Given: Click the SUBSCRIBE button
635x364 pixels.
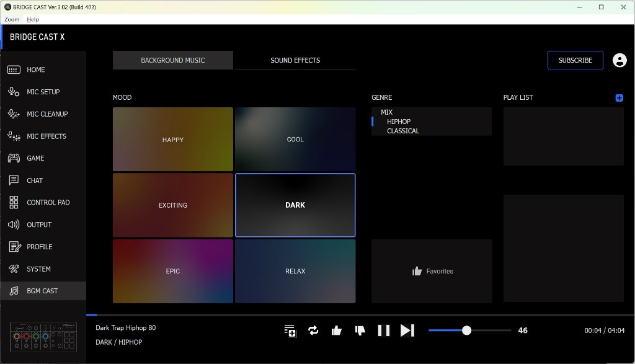Looking at the screenshot, I should pos(575,60).
